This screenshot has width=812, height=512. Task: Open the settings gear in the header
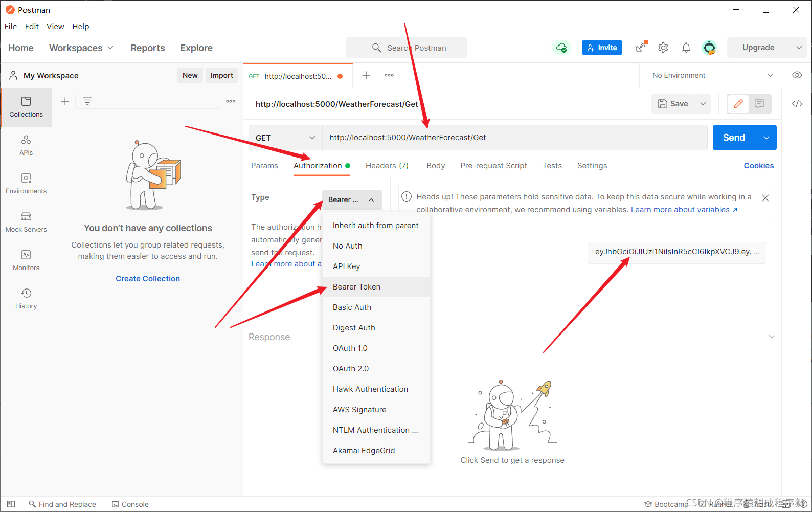point(663,48)
